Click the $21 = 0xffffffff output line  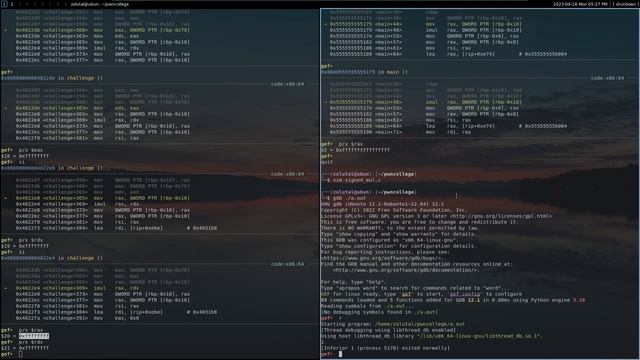(25, 348)
